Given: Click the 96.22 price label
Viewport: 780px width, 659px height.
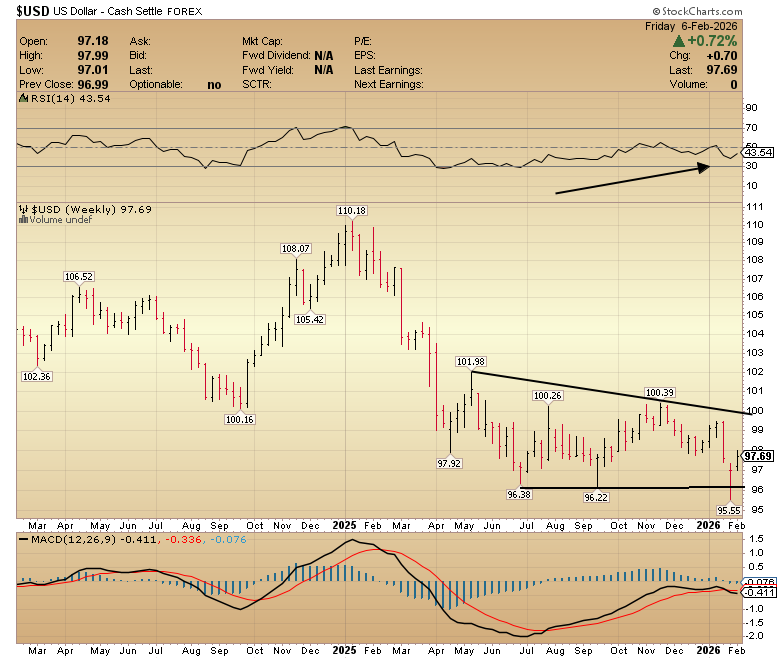Looking at the screenshot, I should pyautogui.click(x=596, y=497).
